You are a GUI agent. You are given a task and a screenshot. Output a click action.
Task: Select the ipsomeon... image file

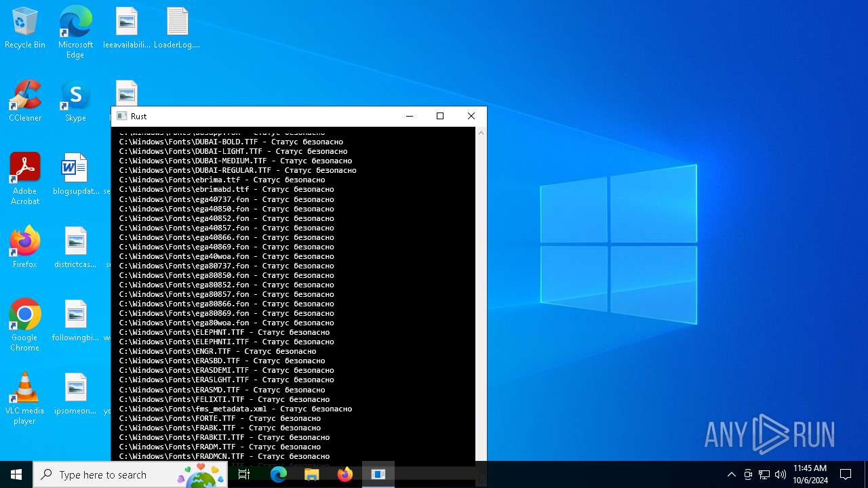click(75, 394)
